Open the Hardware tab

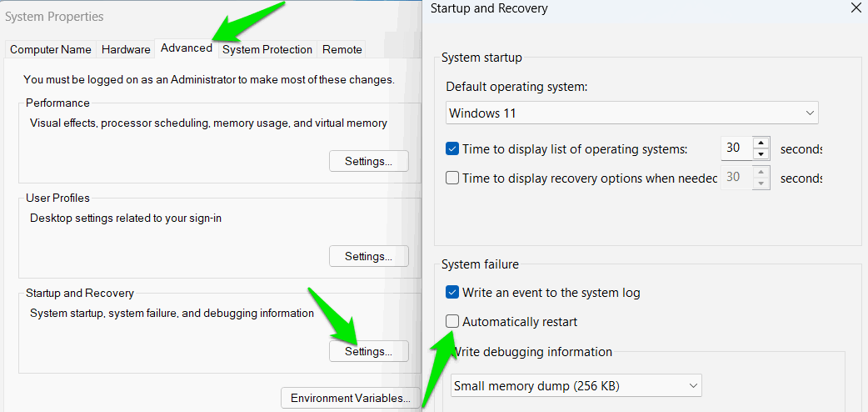(126, 49)
